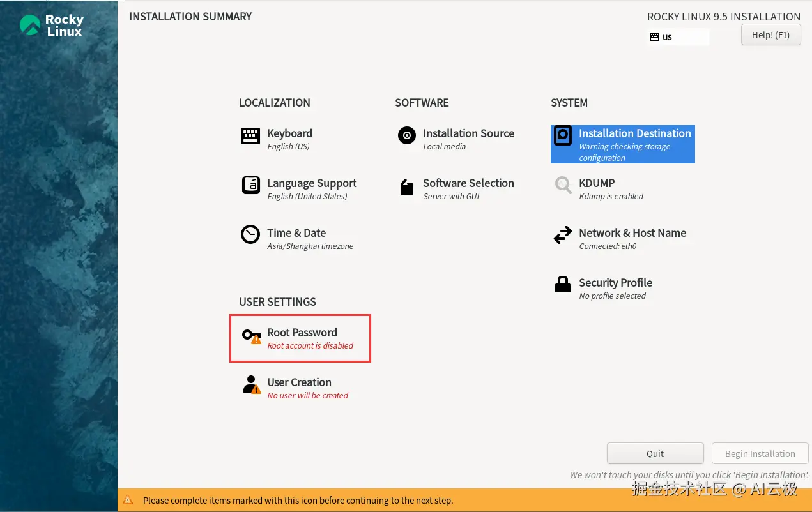812x512 pixels.
Task: Click the INSTALLATION SUMMARY heading
Action: (x=190, y=17)
